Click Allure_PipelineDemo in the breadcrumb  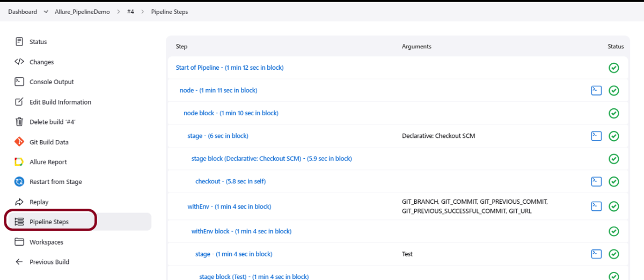tap(82, 12)
